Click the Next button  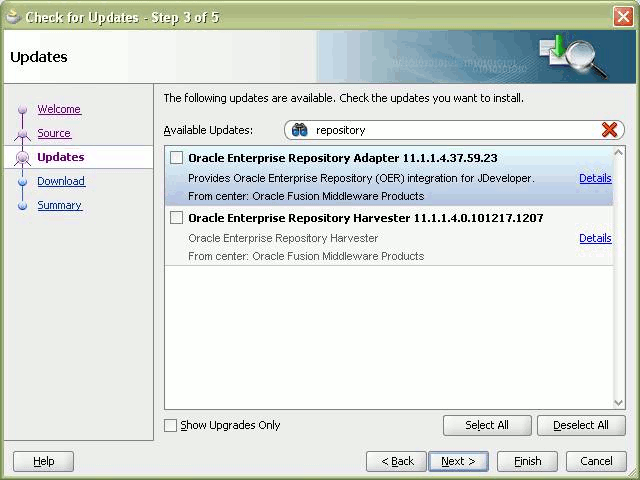click(x=458, y=461)
